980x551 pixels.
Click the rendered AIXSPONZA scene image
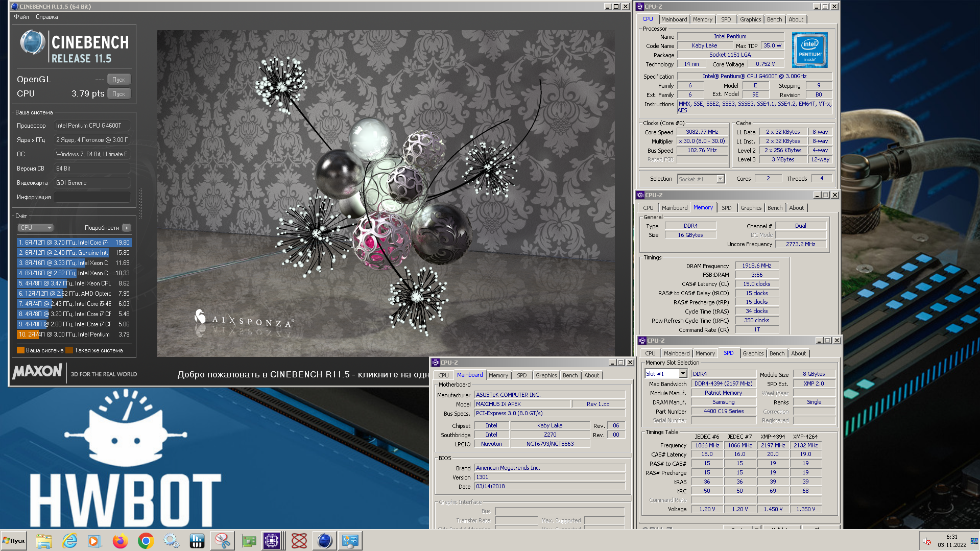coord(386,193)
